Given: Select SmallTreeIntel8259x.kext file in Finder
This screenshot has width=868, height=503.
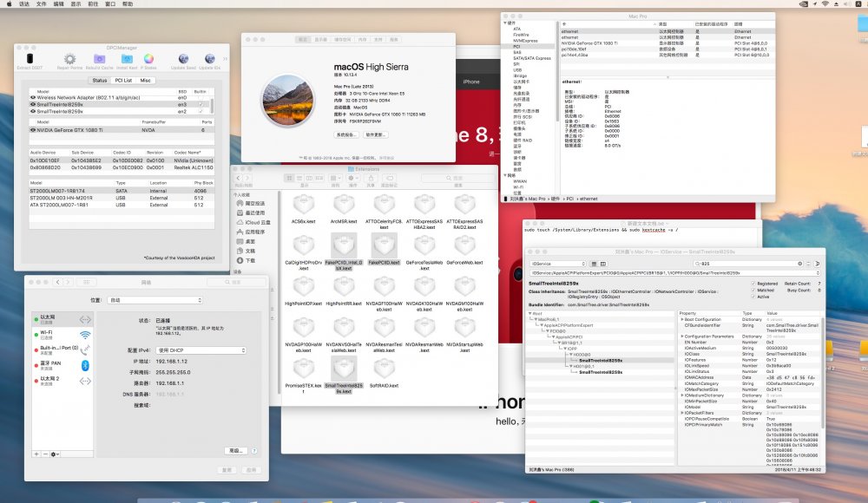Looking at the screenshot, I should point(344,375).
